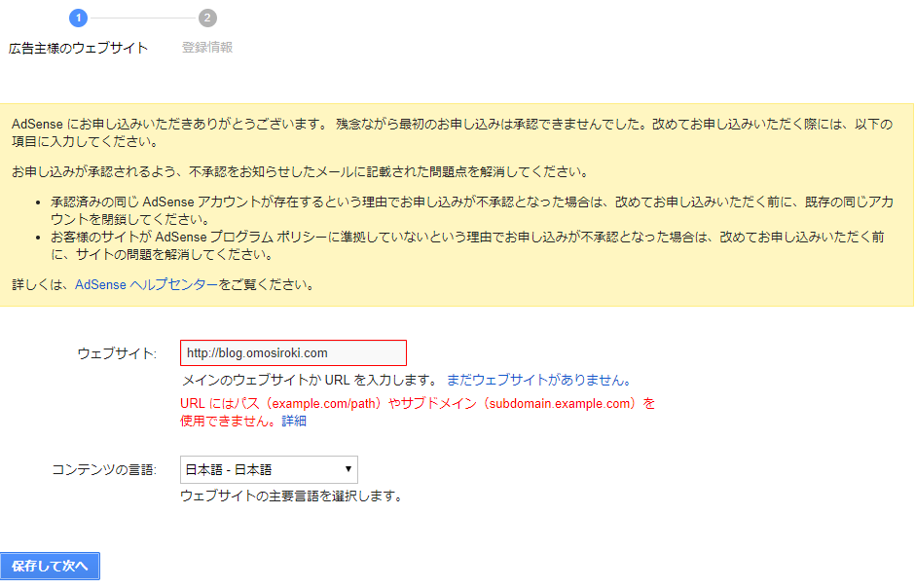This screenshot has height=588, width=915.
Task: Open the AdSense ヘルプセンター link
Action: [146, 284]
